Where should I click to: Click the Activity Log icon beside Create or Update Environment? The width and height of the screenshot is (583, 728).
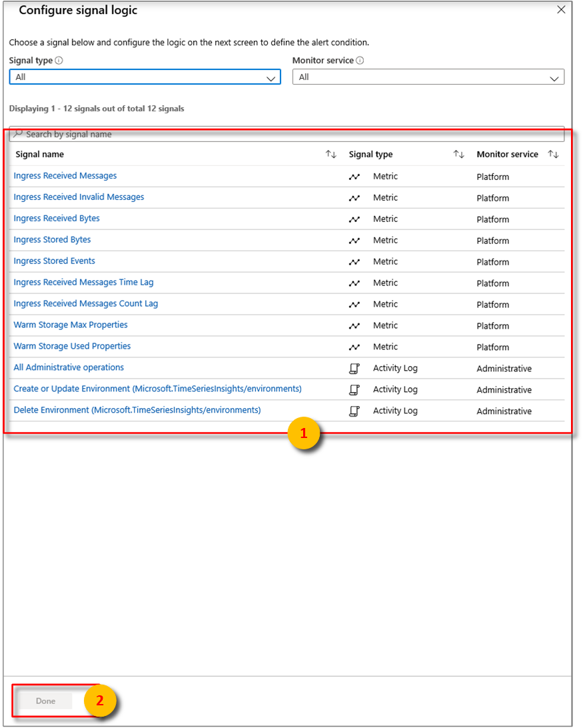[354, 389]
